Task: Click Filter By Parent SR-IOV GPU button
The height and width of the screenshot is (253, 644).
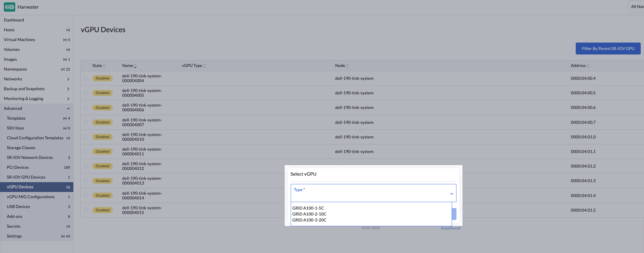Action: (x=608, y=49)
